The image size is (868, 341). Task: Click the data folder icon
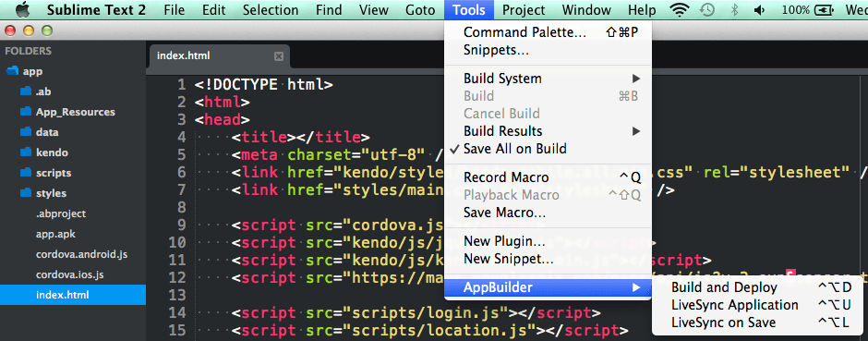[26, 132]
